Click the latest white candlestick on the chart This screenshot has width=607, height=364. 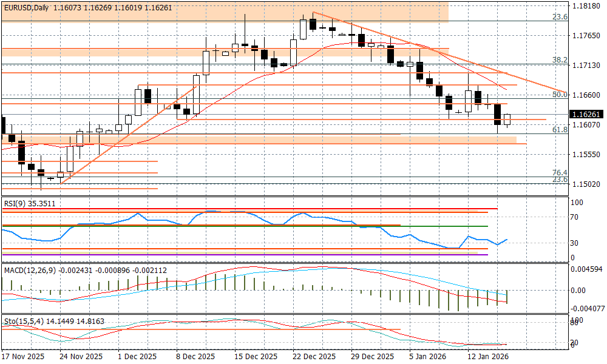[507, 120]
